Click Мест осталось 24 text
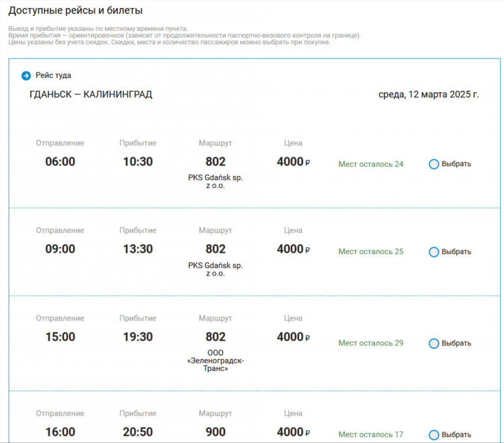This screenshot has width=504, height=443. point(370,164)
